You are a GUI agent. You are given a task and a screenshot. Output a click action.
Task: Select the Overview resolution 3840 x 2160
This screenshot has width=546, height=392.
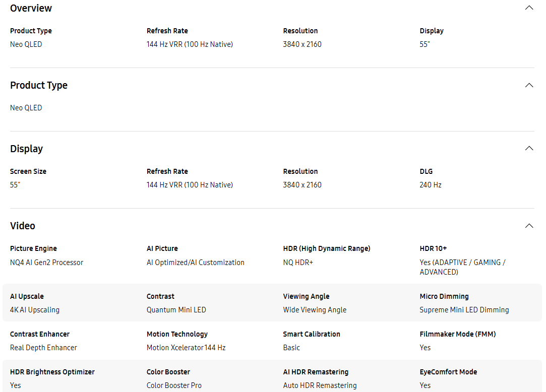coord(302,44)
